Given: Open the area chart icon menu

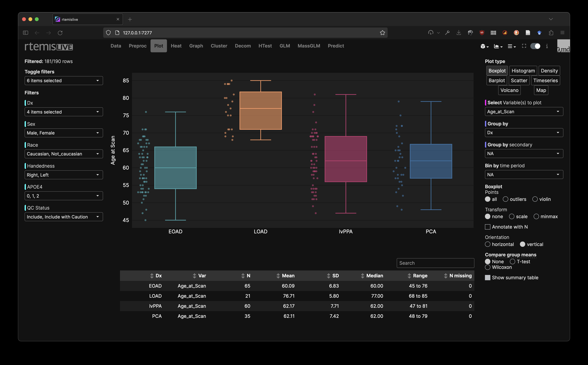Looking at the screenshot, I should pyautogui.click(x=498, y=46).
